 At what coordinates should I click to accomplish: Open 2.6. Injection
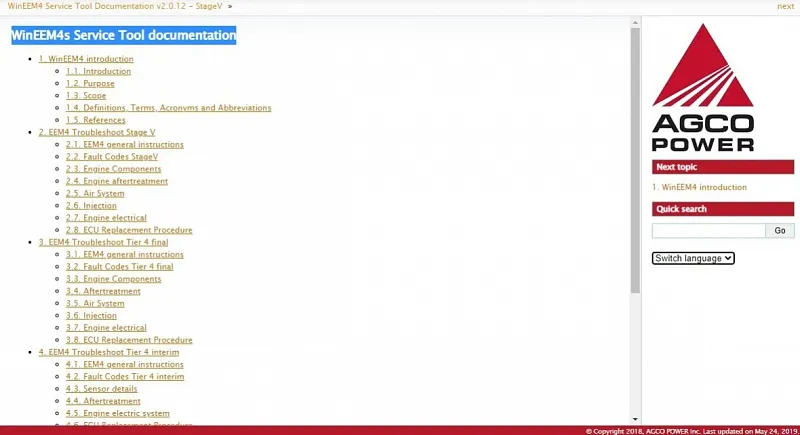tap(91, 206)
